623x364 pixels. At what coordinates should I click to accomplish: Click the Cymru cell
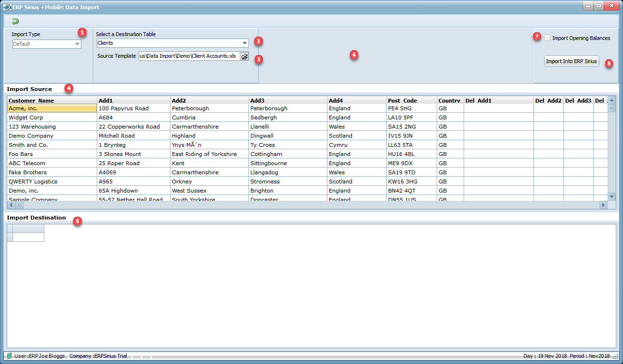click(357, 145)
